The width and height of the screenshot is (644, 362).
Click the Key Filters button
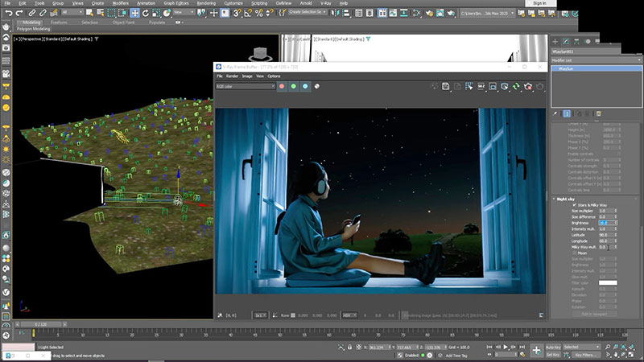584,355
